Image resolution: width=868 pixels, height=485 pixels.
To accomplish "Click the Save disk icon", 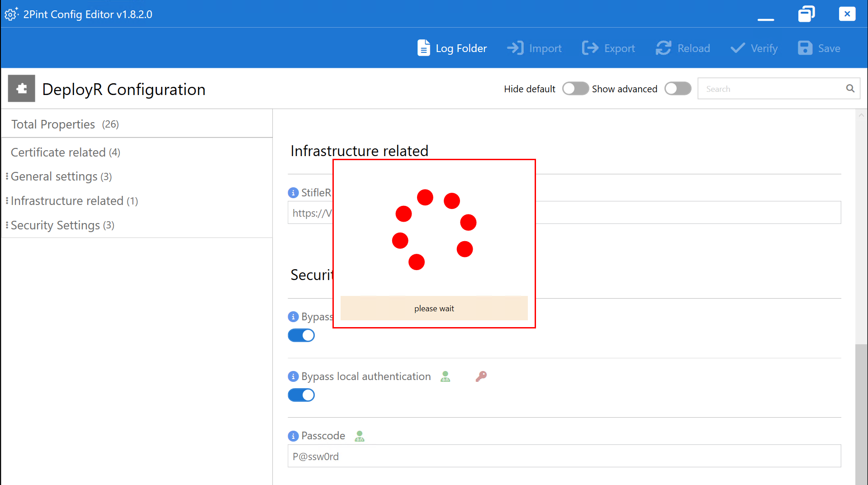I will pyautogui.click(x=805, y=48).
